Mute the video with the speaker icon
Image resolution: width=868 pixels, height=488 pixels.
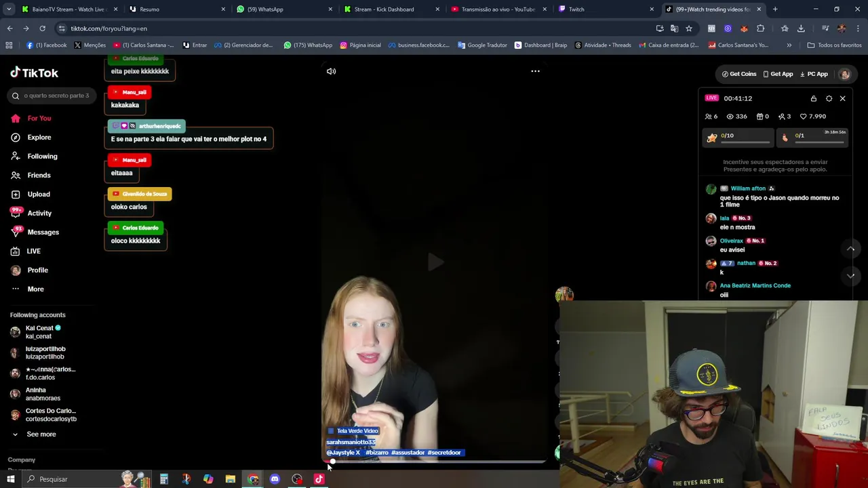pyautogui.click(x=331, y=71)
